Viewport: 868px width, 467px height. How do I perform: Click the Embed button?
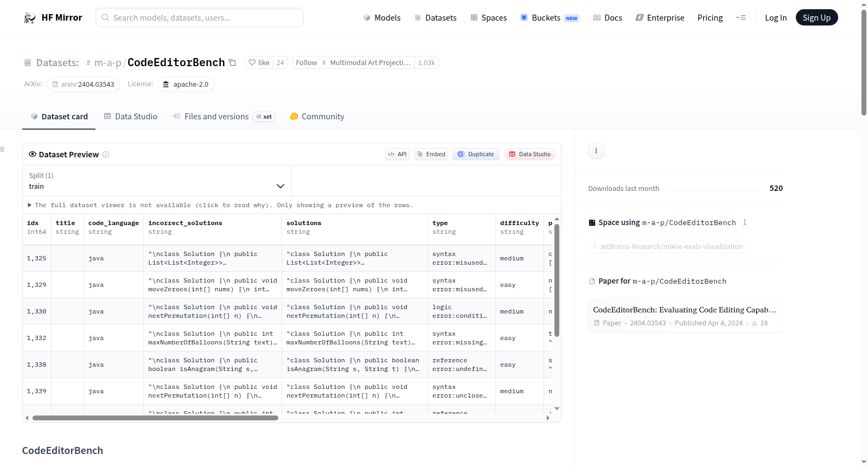(x=431, y=154)
